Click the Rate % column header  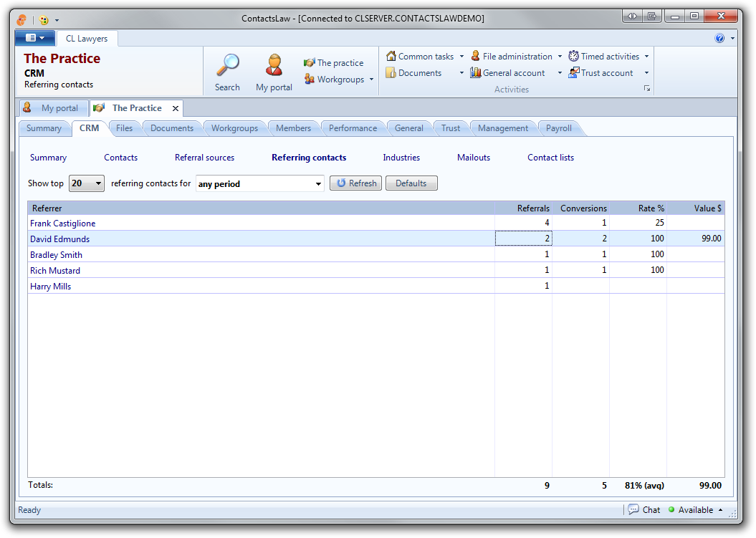click(638, 208)
